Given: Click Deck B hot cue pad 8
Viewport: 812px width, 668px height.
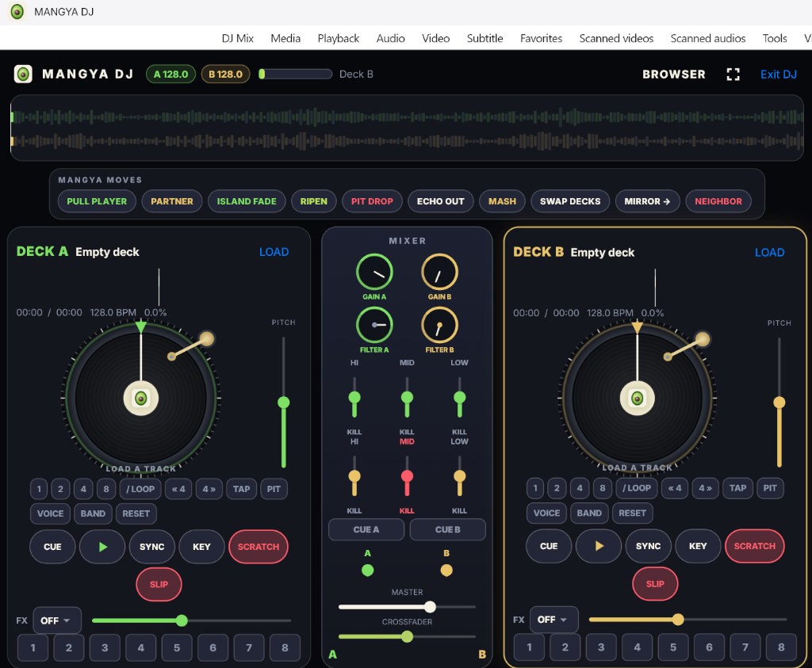Looking at the screenshot, I should pos(781,647).
